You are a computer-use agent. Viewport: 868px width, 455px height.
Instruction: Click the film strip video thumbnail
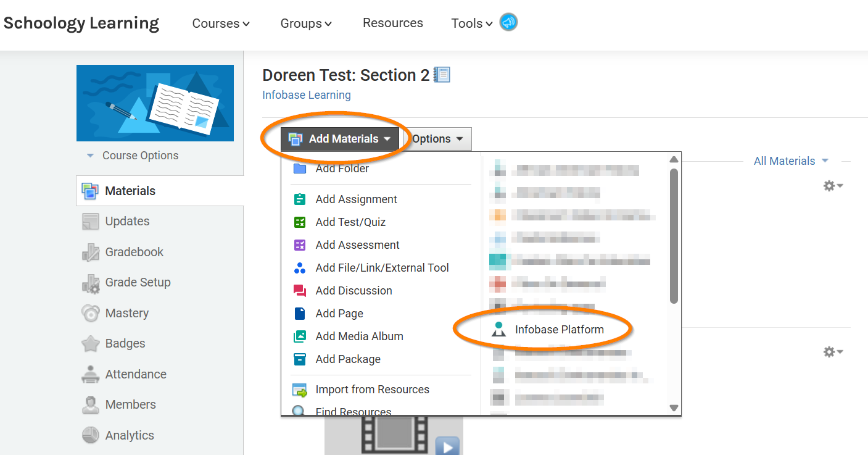(394, 435)
